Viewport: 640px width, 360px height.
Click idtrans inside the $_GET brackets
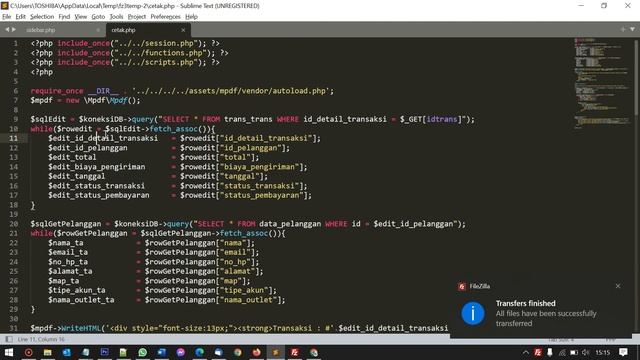pyautogui.click(x=442, y=119)
